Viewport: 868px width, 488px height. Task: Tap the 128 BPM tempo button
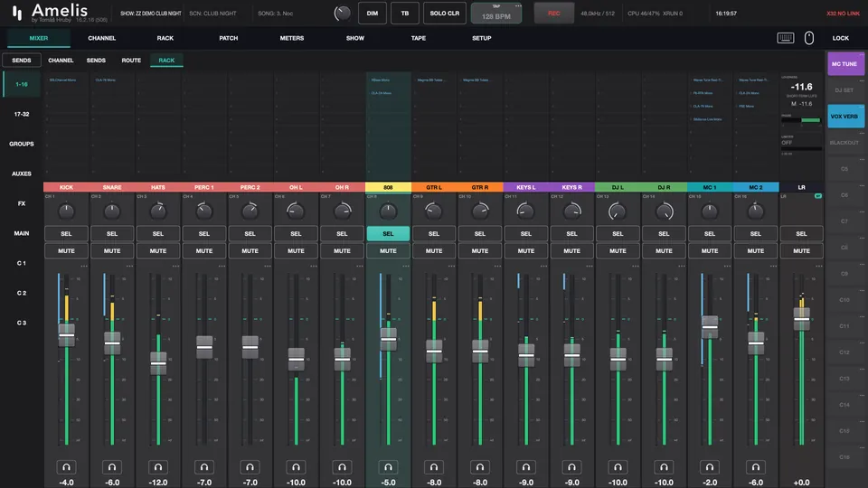click(x=496, y=14)
